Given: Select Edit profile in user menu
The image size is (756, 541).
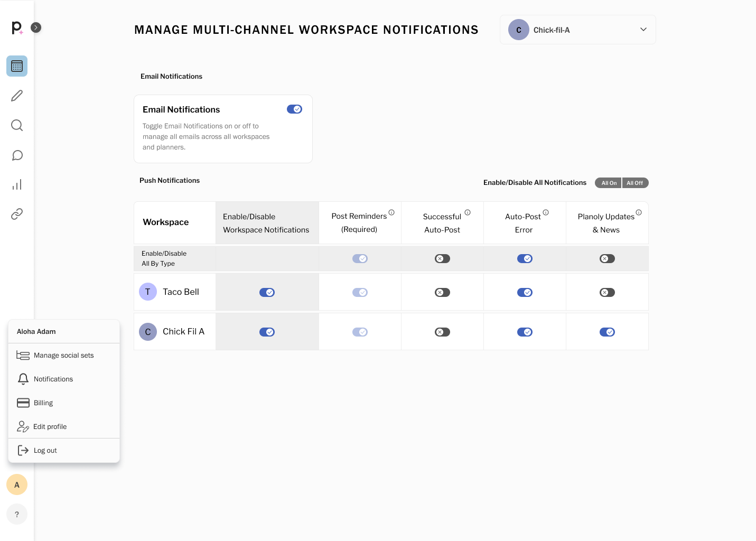Looking at the screenshot, I should point(64,426).
